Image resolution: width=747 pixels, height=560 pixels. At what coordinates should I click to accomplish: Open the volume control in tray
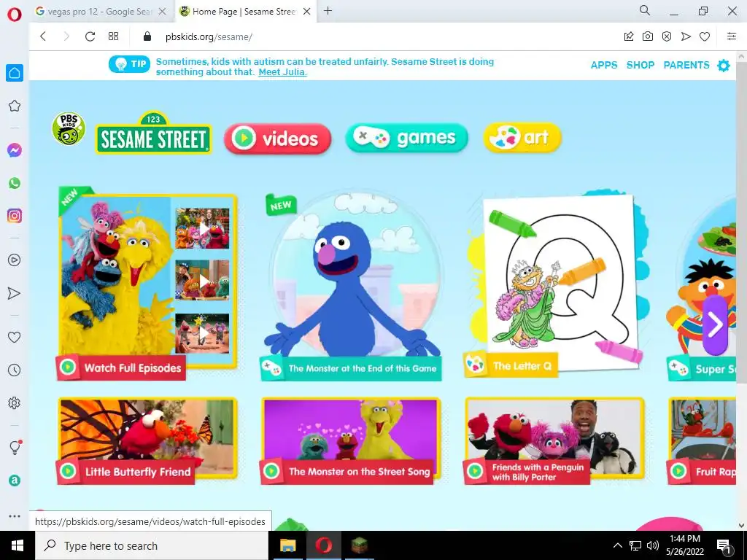coord(653,545)
